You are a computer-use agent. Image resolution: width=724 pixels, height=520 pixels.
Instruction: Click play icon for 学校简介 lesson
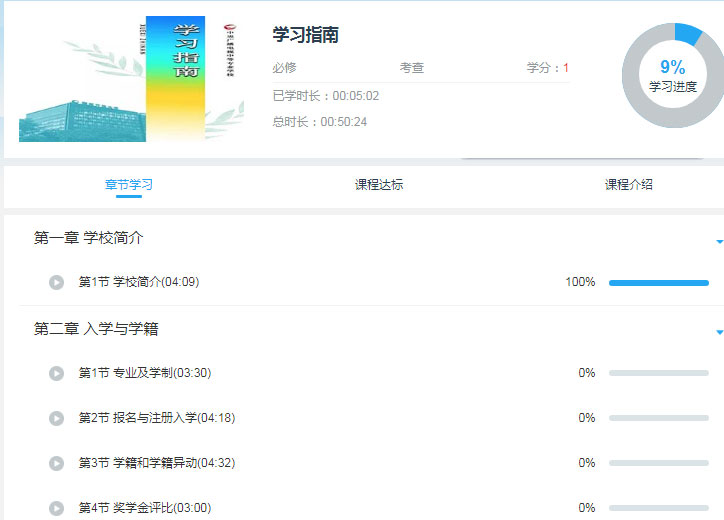[57, 282]
